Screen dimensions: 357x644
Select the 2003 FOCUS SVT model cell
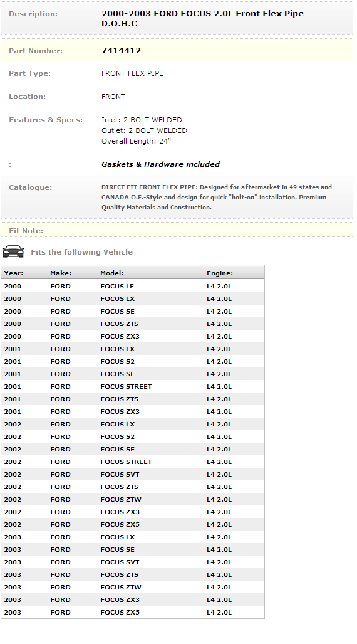[x=120, y=562]
